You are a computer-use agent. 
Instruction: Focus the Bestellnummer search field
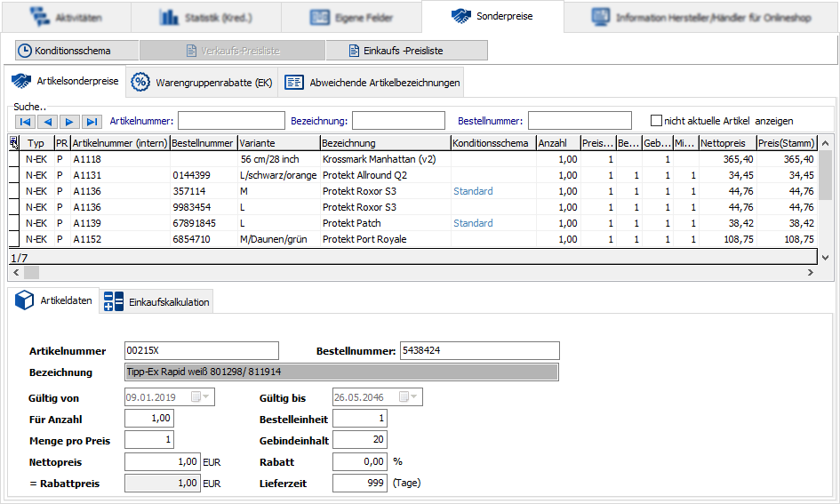point(580,121)
